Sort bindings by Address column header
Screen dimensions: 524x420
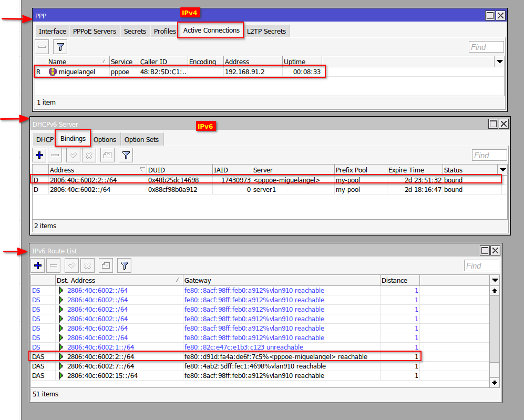click(98, 170)
